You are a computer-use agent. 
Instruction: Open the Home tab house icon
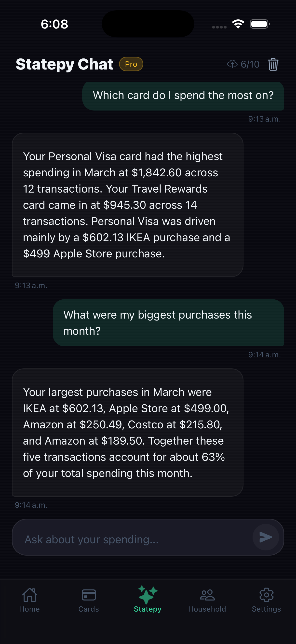click(x=29, y=595)
